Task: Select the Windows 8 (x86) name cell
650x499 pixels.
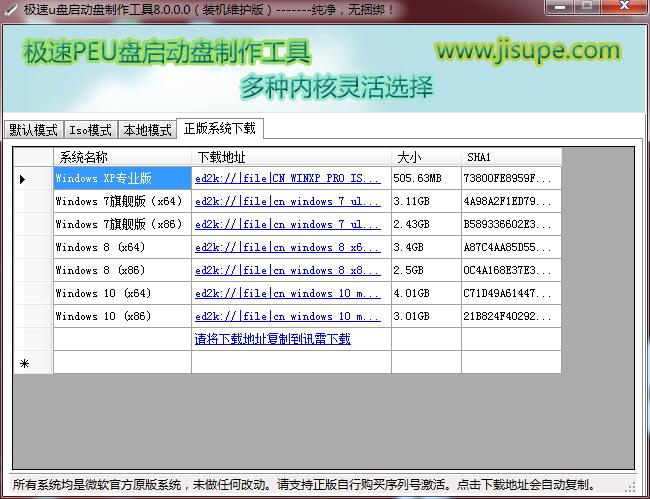Action: click(x=122, y=270)
